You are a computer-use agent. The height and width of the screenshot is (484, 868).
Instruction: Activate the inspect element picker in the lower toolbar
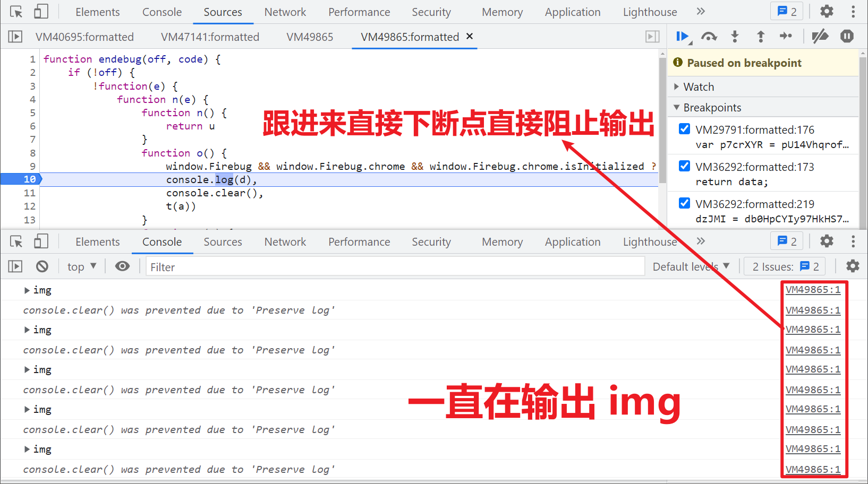(16, 241)
